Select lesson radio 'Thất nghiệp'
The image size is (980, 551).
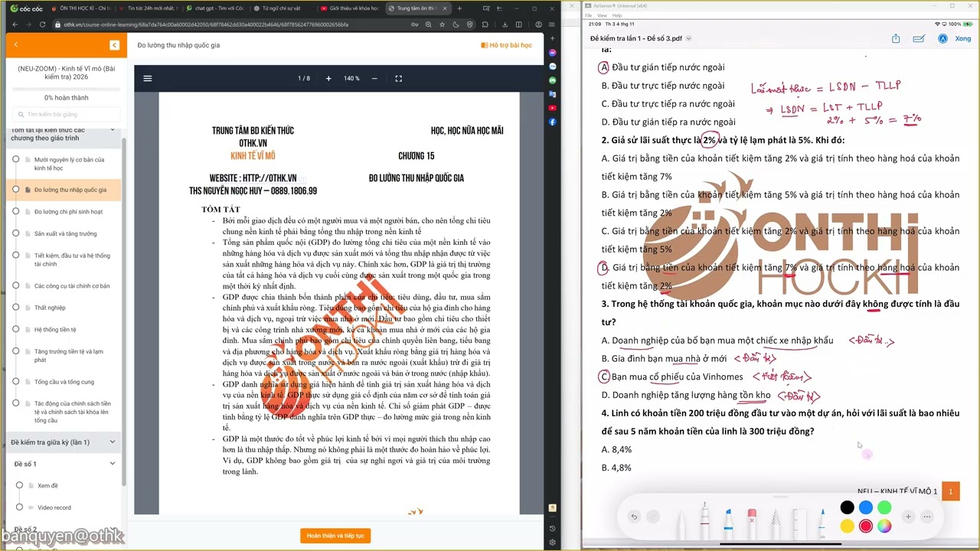(15, 308)
